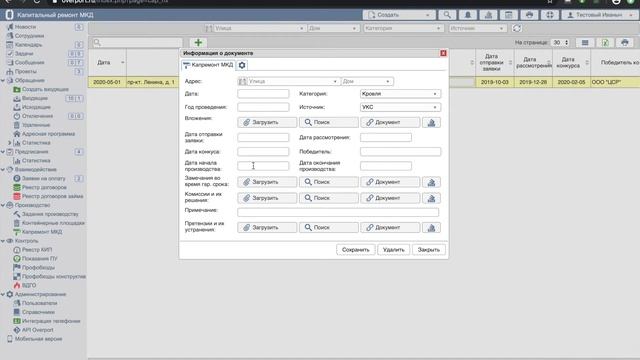
Task: Click the printer icon in top toolbar
Action: coord(529,15)
